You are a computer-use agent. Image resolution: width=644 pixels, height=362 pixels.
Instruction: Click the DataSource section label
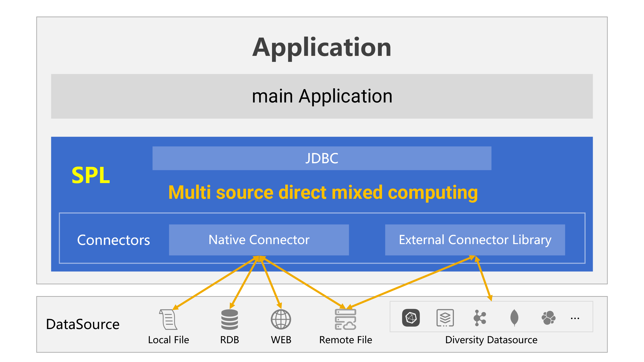[x=83, y=324]
